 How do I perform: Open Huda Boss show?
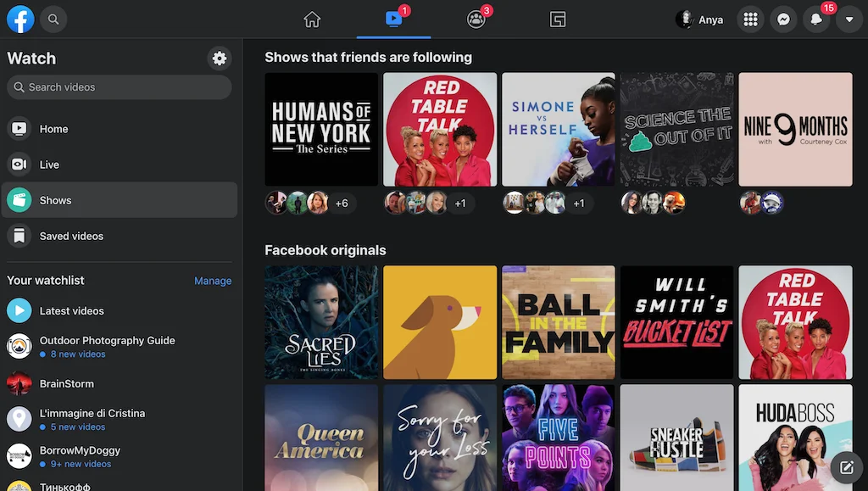click(x=795, y=438)
